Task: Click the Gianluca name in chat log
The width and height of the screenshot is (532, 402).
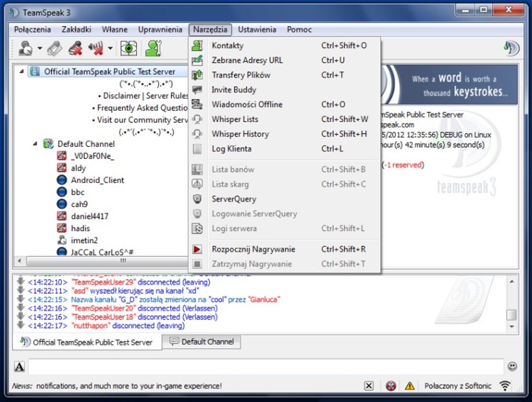Action: tap(264, 300)
